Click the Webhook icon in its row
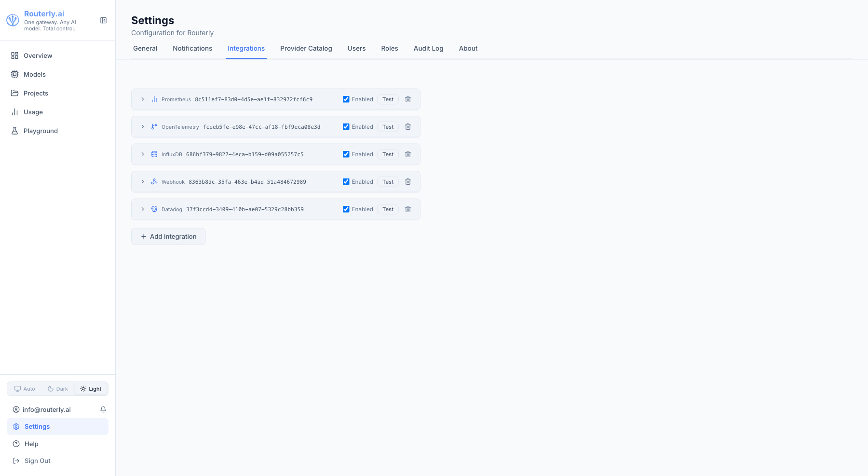 click(154, 182)
